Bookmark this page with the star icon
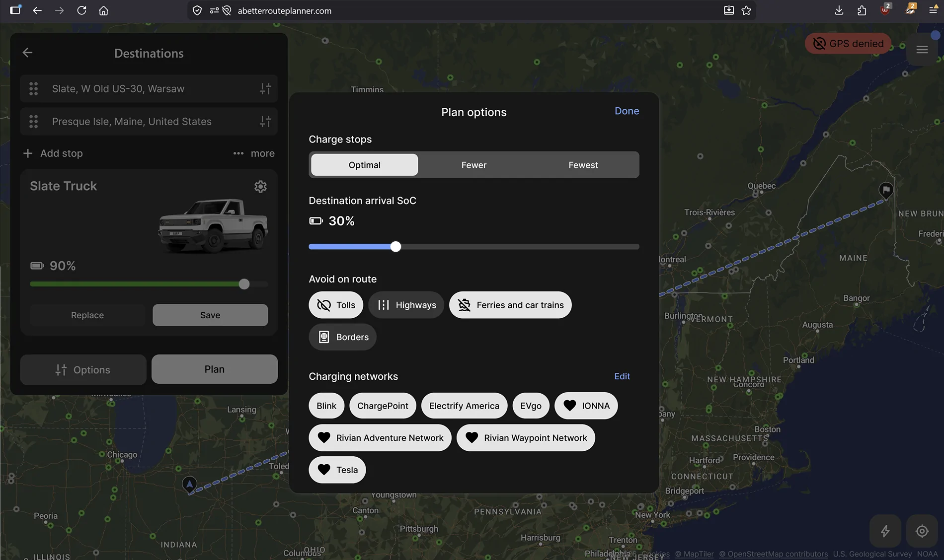The height and width of the screenshot is (560, 944). click(746, 10)
